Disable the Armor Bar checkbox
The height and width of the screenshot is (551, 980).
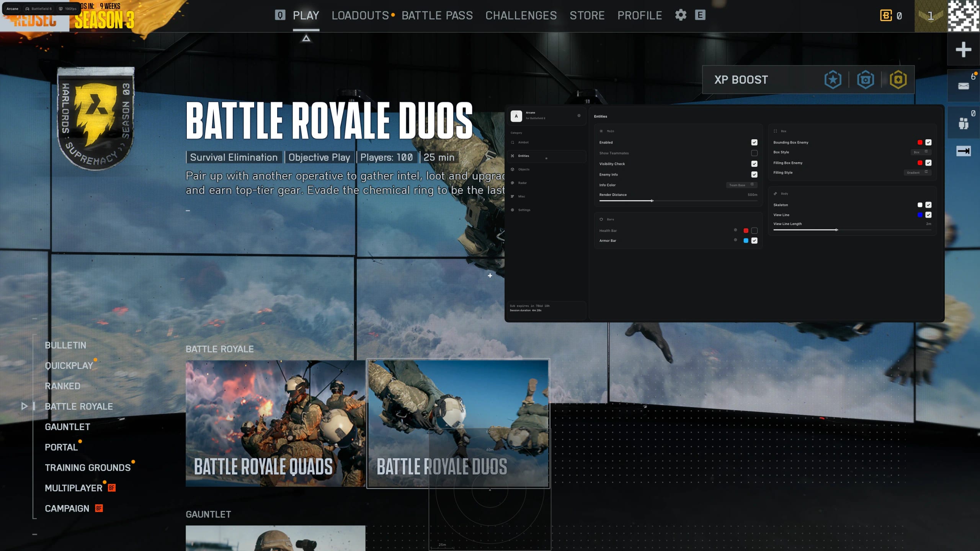pos(754,241)
